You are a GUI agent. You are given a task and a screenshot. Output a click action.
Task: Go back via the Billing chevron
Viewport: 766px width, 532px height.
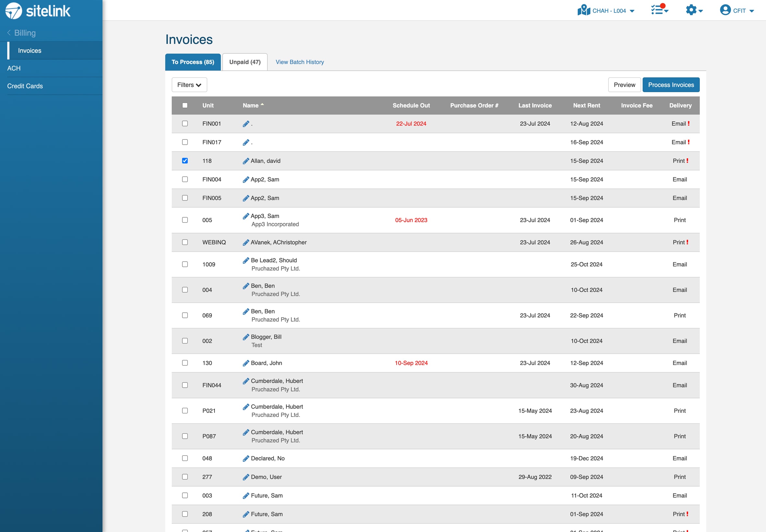[x=9, y=33]
